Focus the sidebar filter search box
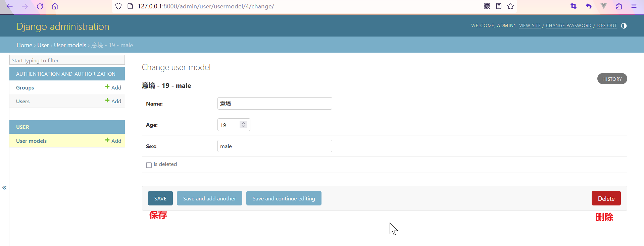 [67, 60]
